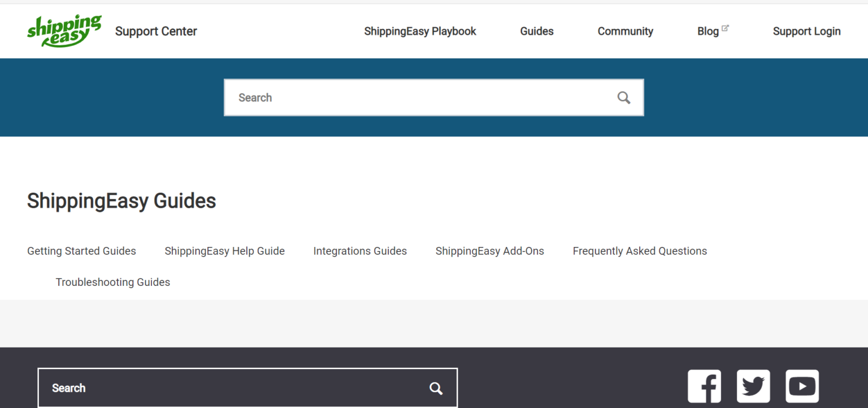
Task: Open ShippingEasy's Twitter profile
Action: pos(753,386)
